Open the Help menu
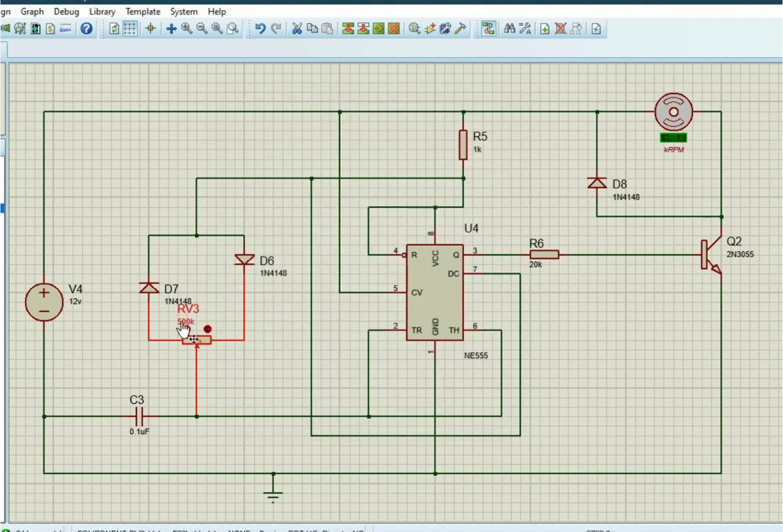 217,11
